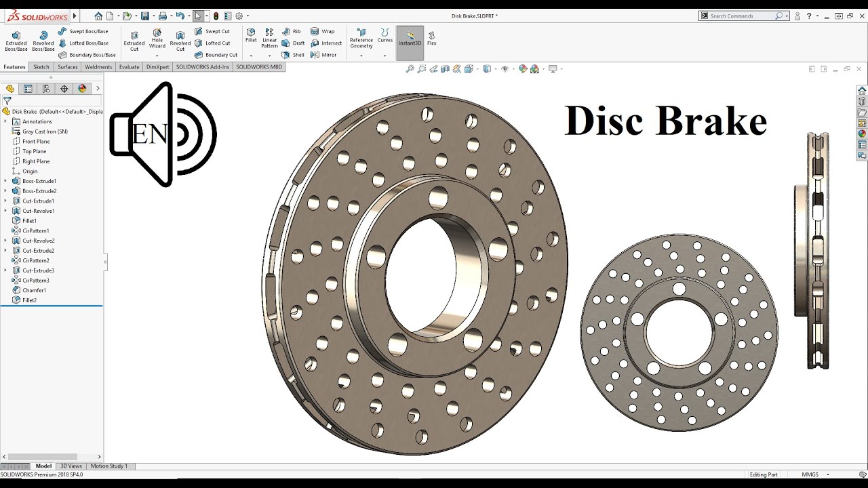
Task: Open the DisplayManager tab icon
Action: tap(82, 89)
